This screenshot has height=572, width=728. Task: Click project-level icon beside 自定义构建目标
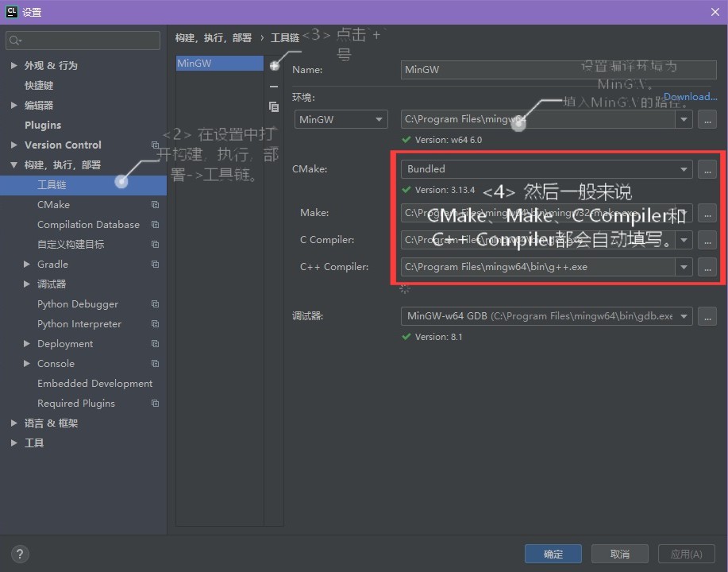pyautogui.click(x=155, y=245)
